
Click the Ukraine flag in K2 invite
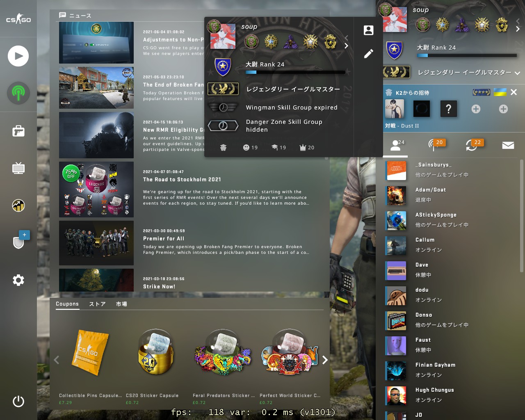[500, 92]
